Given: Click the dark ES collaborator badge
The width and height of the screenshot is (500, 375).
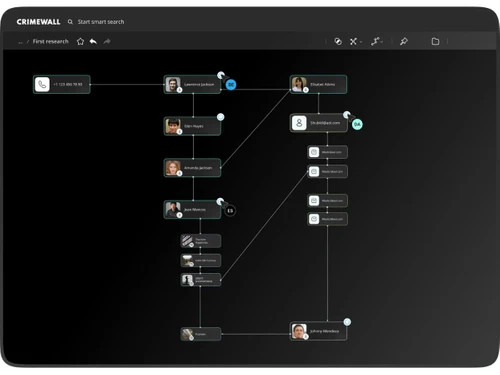Looking at the screenshot, I should coord(230,211).
